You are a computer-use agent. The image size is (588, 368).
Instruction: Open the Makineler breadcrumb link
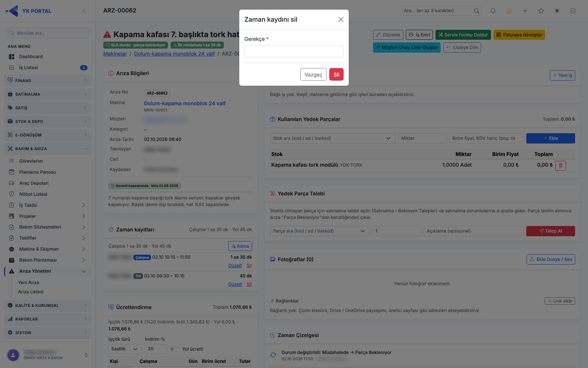point(115,54)
